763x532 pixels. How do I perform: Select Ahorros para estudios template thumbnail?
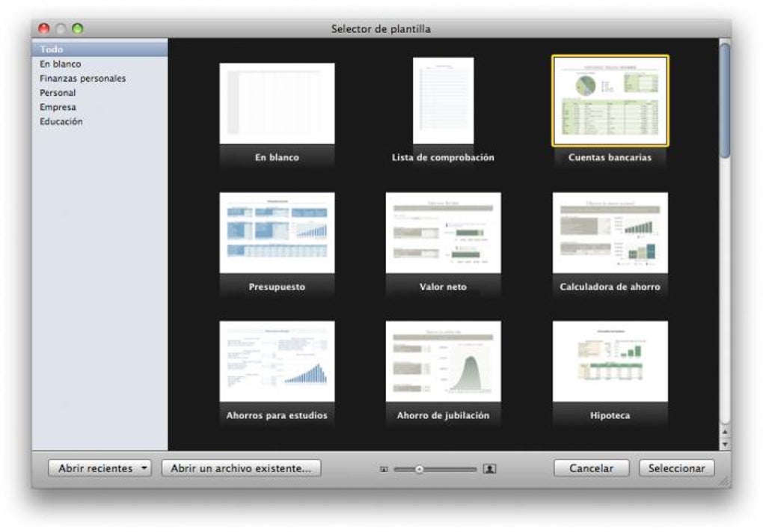[x=277, y=361]
